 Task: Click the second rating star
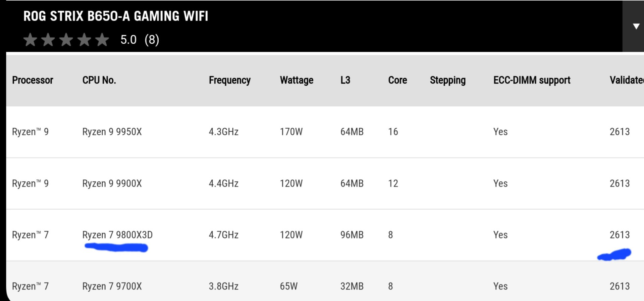coord(48,40)
